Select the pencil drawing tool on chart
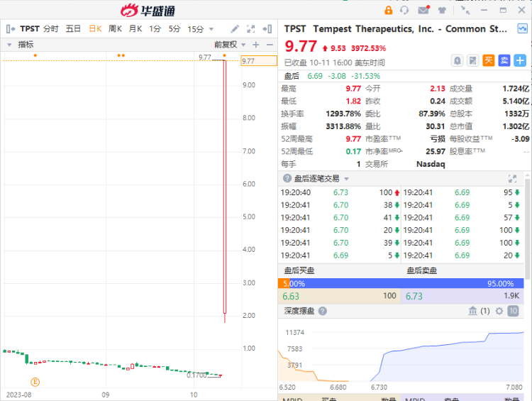This screenshot has width=532, height=401. [235, 29]
